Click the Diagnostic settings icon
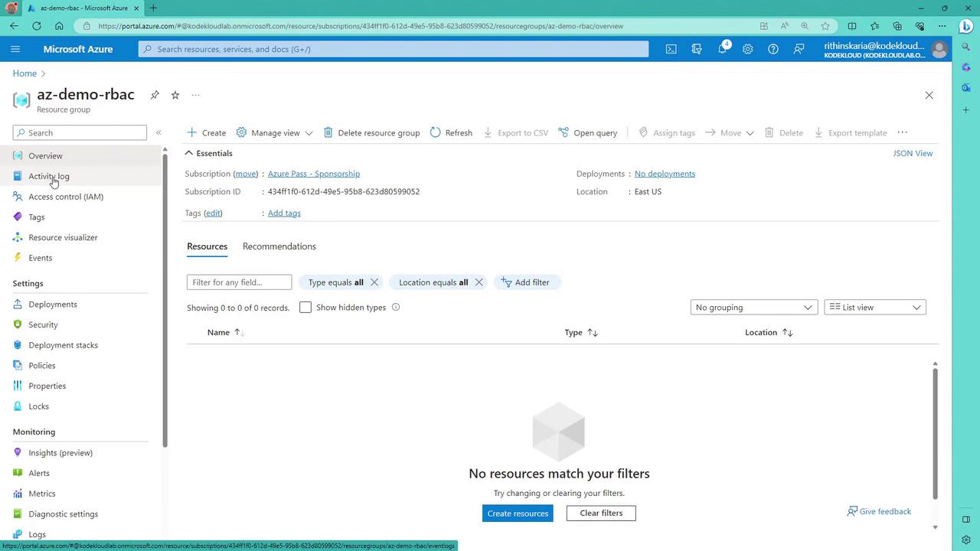The image size is (980, 551). tap(18, 514)
